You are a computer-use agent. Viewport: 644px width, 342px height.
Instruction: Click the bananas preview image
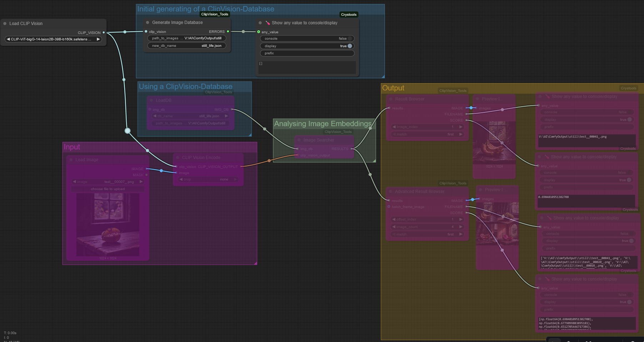coord(494,143)
